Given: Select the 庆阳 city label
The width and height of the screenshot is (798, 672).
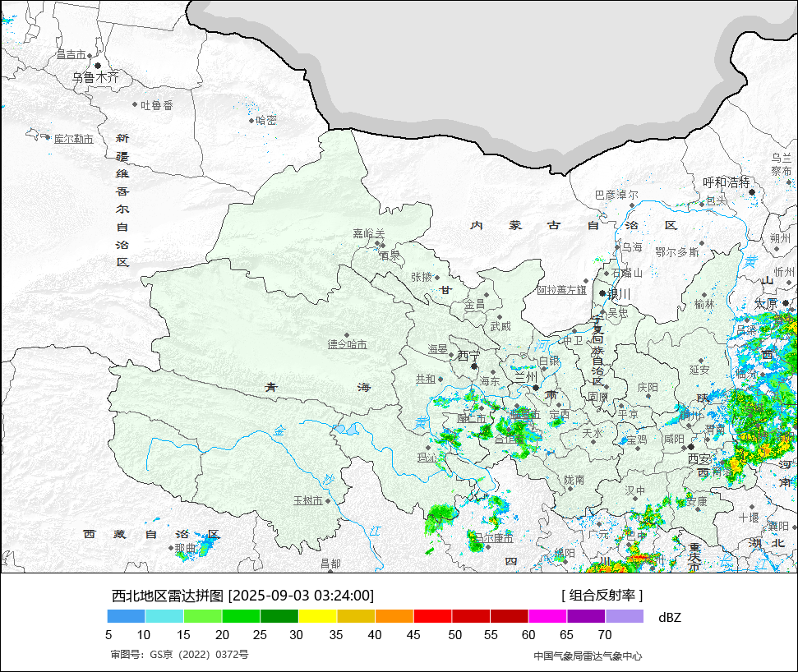Looking at the screenshot, I should tap(648, 388).
